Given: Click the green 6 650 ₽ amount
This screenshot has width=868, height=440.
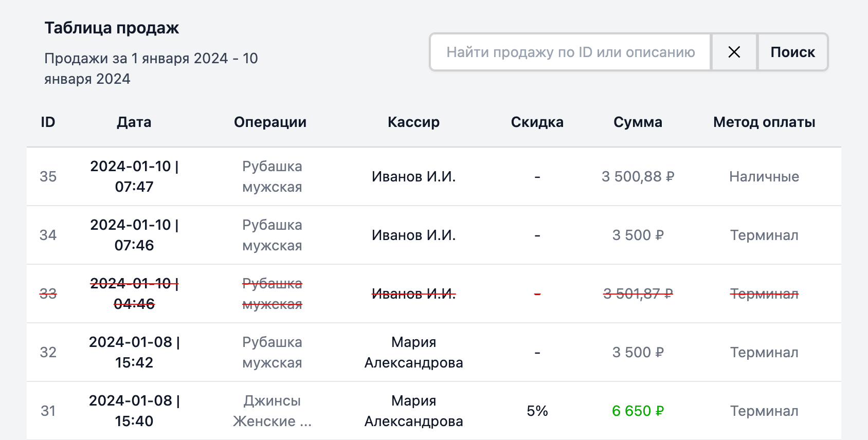Looking at the screenshot, I should point(638,411).
